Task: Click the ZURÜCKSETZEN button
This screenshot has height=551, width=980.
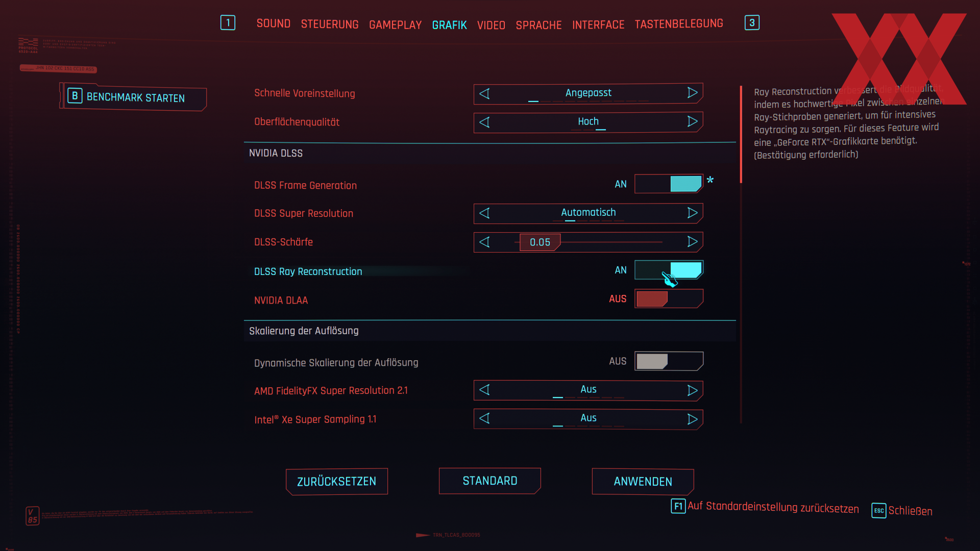Action: tap(337, 481)
